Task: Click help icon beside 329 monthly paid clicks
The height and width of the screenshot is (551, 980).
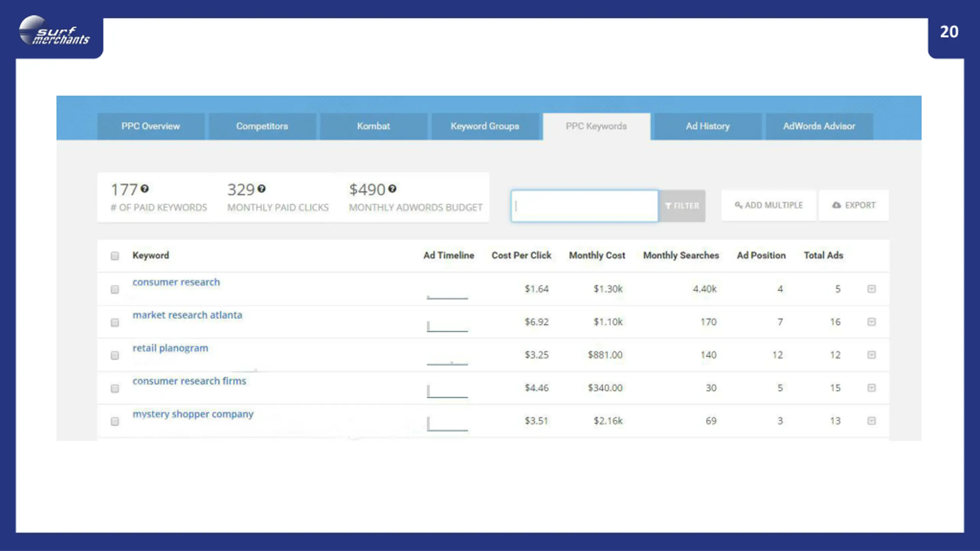Action: coord(261,189)
